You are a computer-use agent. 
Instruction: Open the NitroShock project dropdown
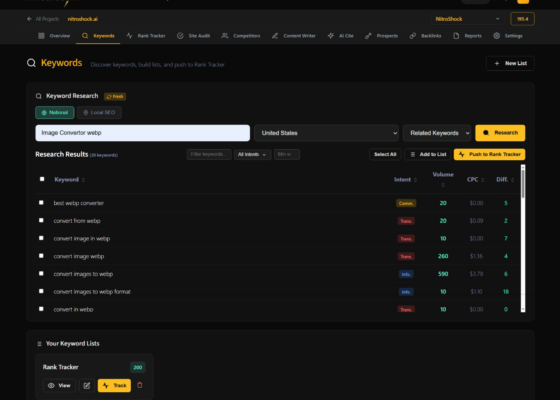tap(467, 19)
